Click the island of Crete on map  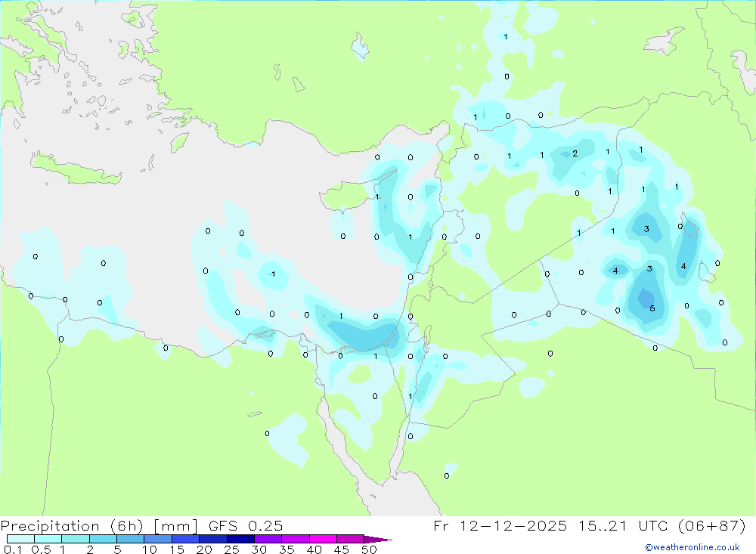click(x=75, y=169)
